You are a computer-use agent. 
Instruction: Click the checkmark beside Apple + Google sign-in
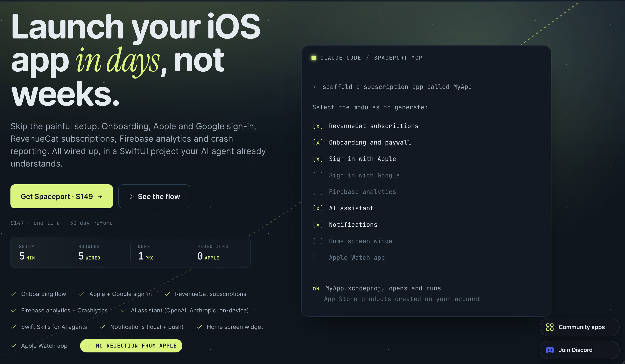(x=82, y=294)
